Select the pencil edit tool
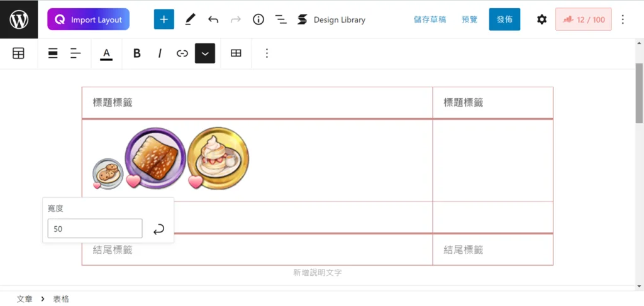644x306 pixels. click(190, 19)
